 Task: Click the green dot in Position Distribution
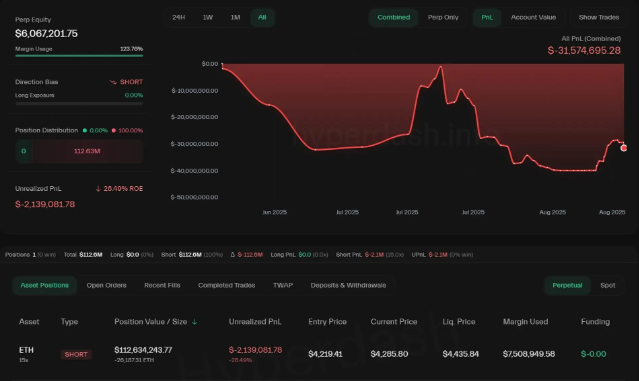coord(85,130)
